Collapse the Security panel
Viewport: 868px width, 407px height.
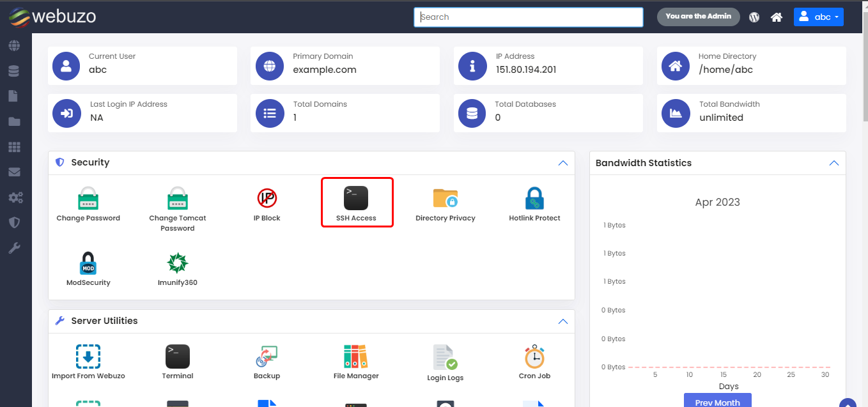click(x=562, y=163)
